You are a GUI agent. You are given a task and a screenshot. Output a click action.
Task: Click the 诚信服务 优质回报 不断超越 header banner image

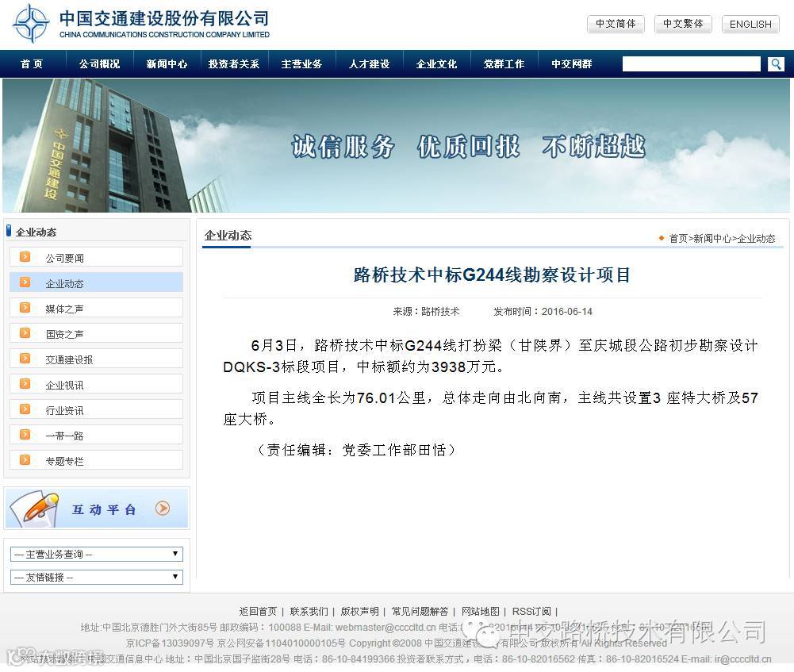point(396,145)
